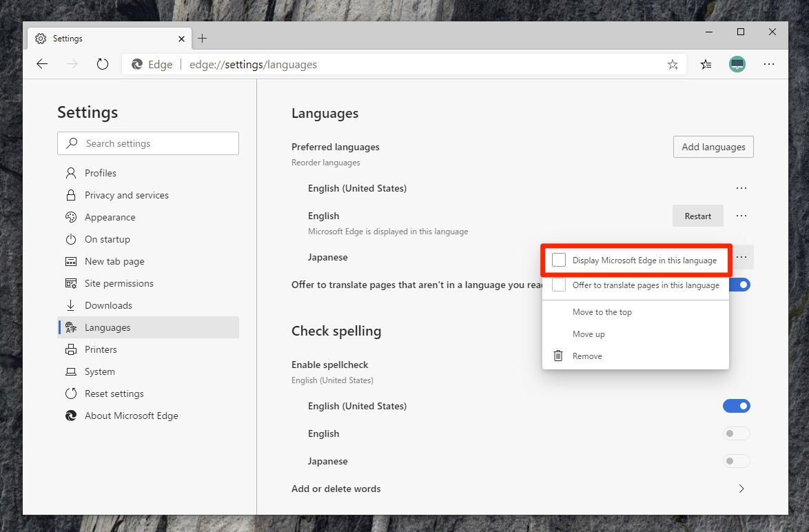
Task: Choose Move up in context menu
Action: [588, 334]
